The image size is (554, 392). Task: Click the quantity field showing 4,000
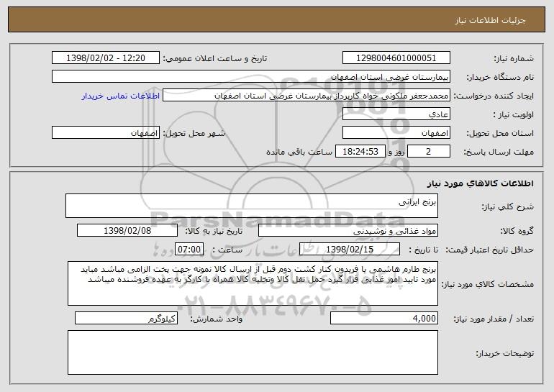click(384, 318)
